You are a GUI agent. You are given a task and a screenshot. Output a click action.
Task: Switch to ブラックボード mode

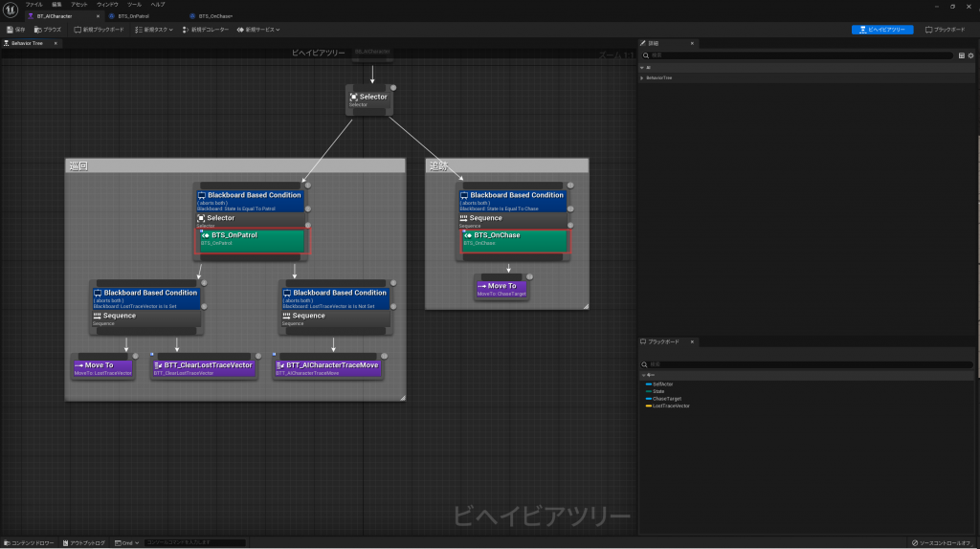click(945, 30)
